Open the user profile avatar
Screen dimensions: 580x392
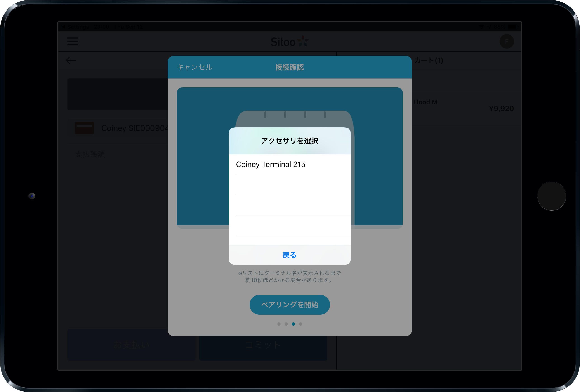506,41
